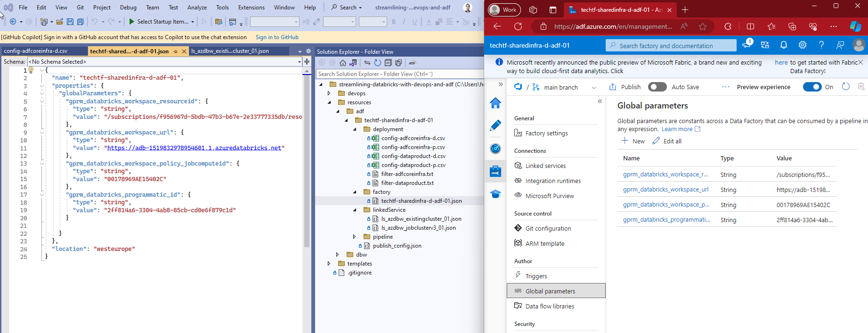Screen dimensions: 868x333
Task: Open ADF settings gear
Action: tap(803, 45)
